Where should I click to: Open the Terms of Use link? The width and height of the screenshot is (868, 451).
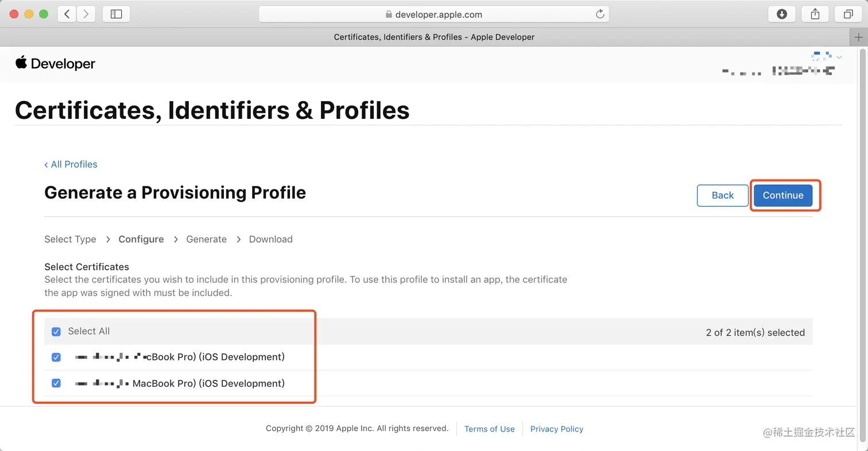pos(489,429)
